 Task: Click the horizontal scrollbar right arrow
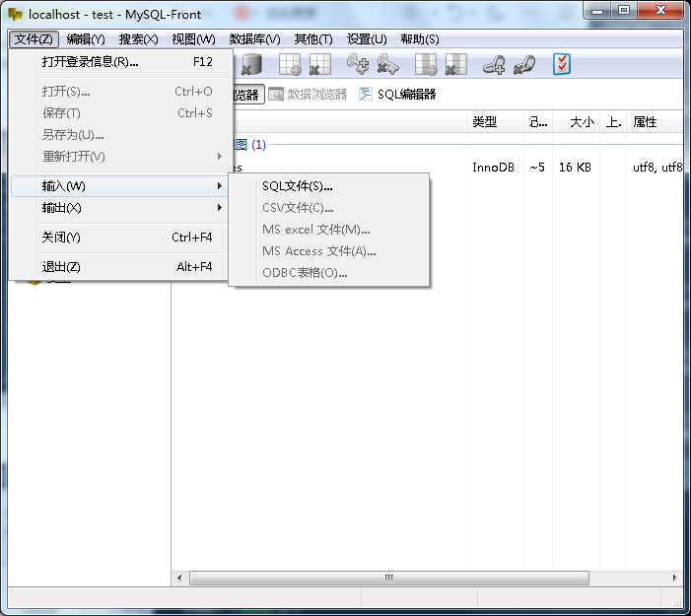[674, 578]
